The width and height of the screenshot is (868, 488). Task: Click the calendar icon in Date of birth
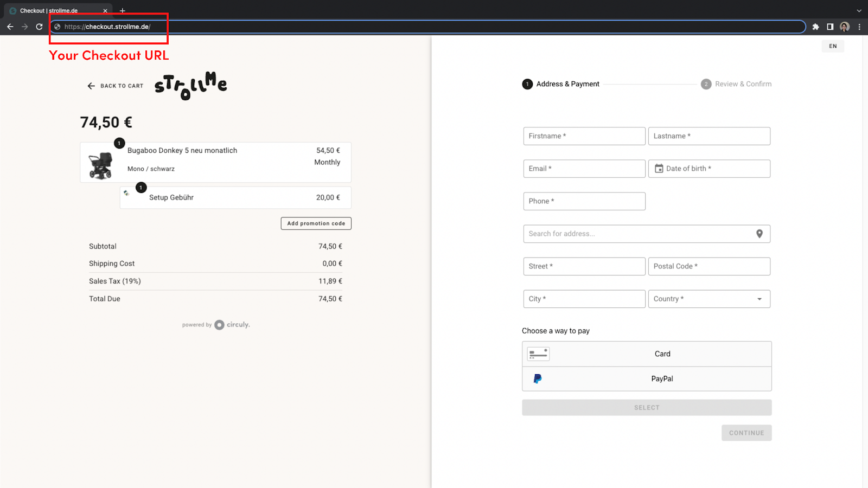point(659,169)
